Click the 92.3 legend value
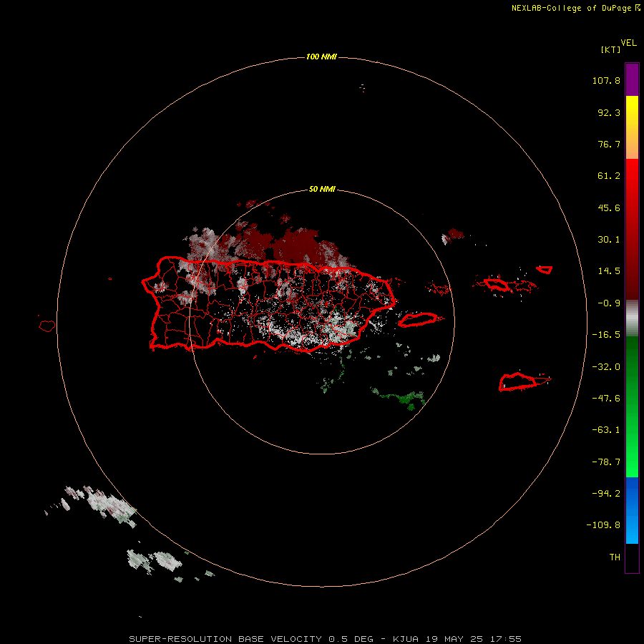The height and width of the screenshot is (644, 644). pyautogui.click(x=609, y=112)
